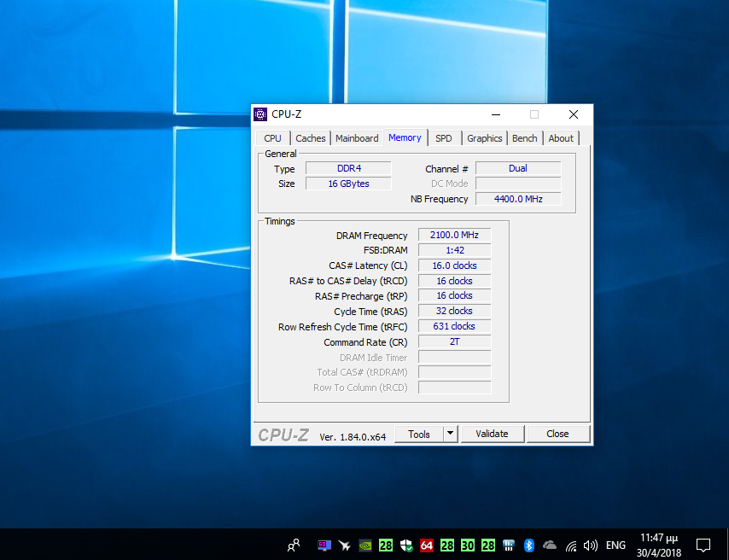Click the green 28 icon right of 30
This screenshot has width=729, height=560.
488,545
